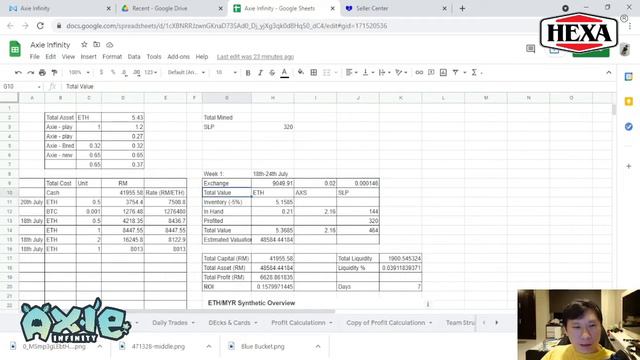Open the Add-ons menu

(179, 57)
